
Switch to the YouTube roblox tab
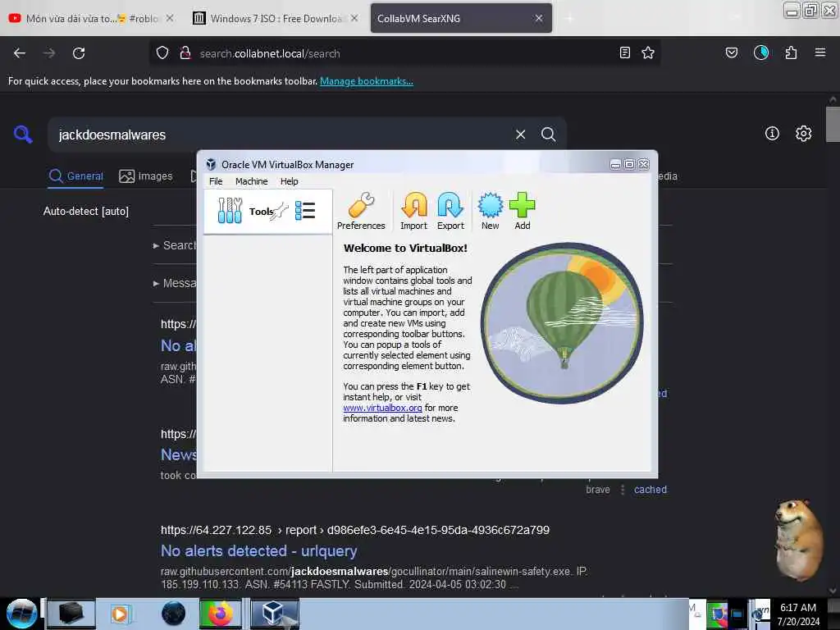point(91,18)
